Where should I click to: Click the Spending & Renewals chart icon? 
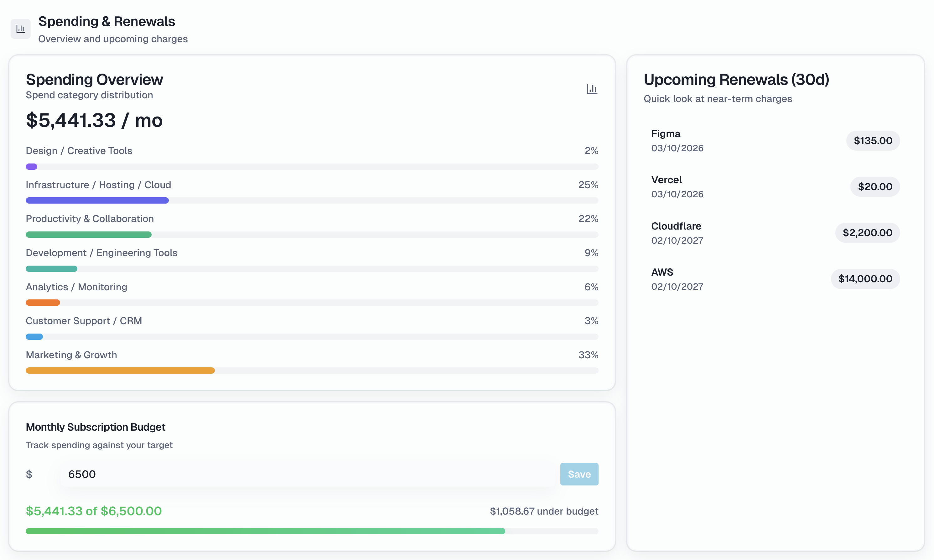click(20, 28)
